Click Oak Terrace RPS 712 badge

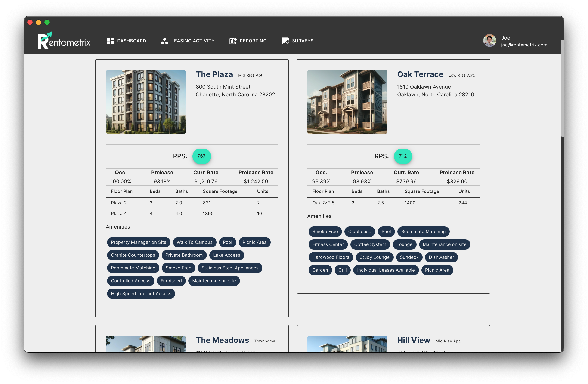coord(403,156)
